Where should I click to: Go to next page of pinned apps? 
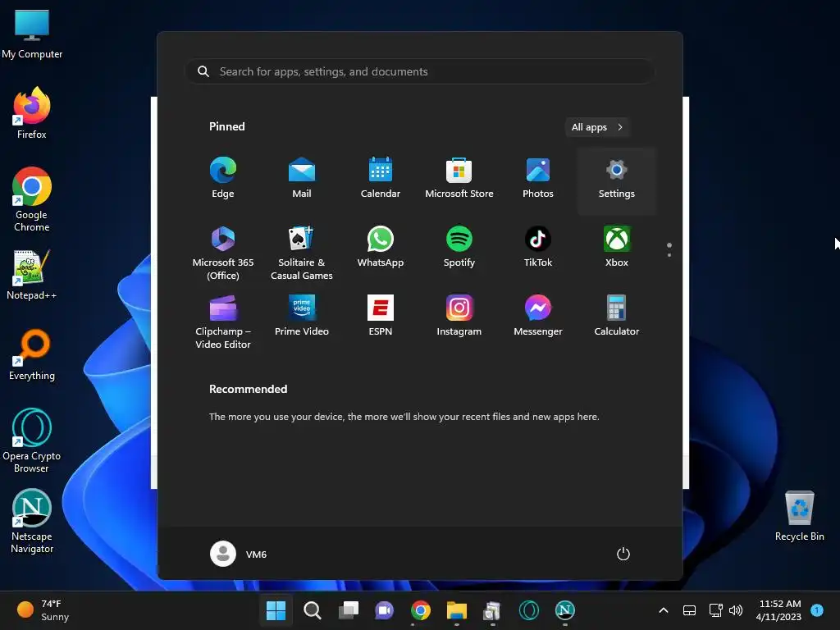669,255
